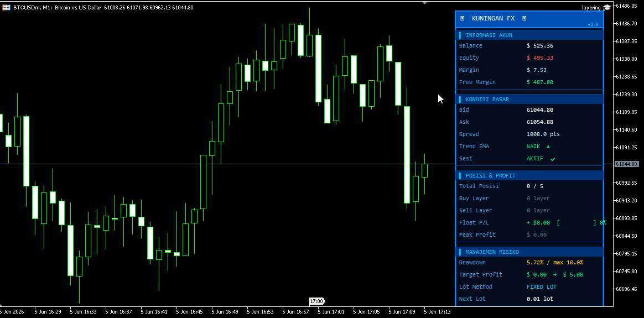Screen dimensions: 644x318
Task: Click the layering expert advisor hat icon
Action: coord(606,7)
